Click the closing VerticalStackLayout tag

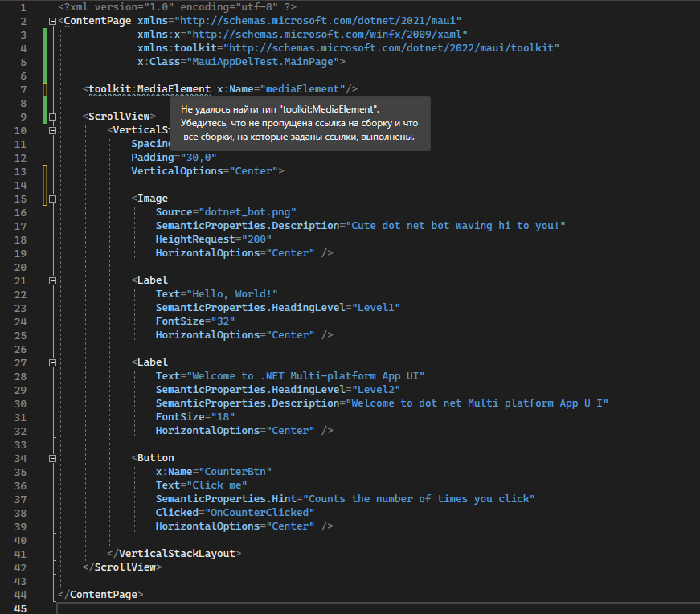coord(174,553)
